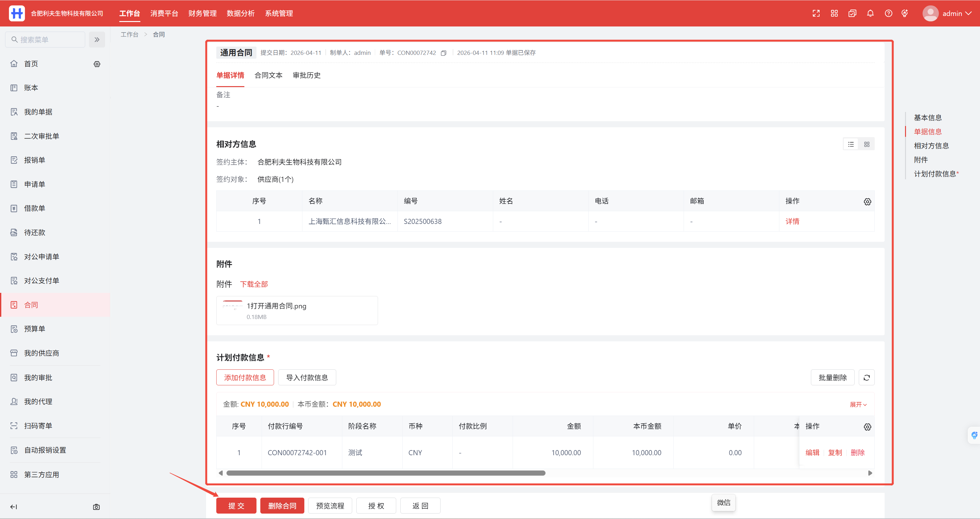The width and height of the screenshot is (980, 519).
Task: Click the screenshot camera icon in sidebar
Action: [96, 507]
